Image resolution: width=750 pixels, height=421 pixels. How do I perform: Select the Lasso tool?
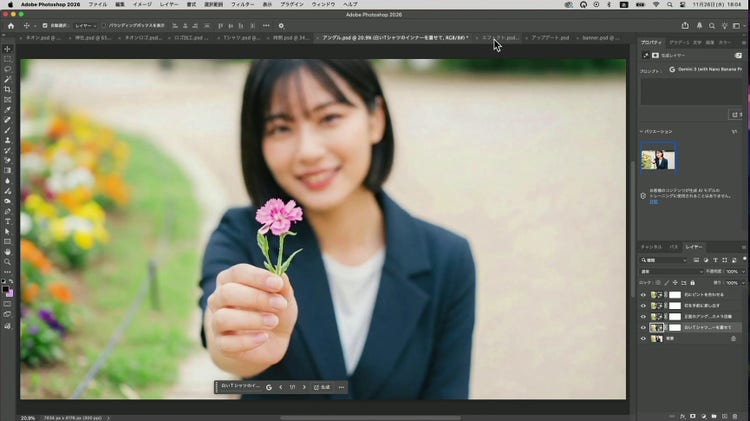[7, 69]
